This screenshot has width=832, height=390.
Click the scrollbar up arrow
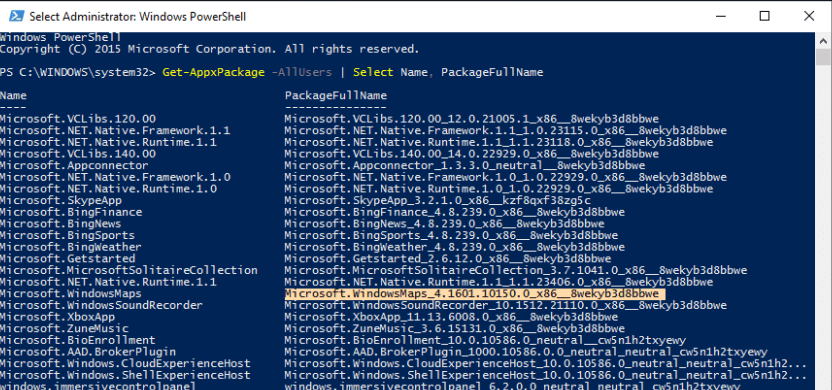(823, 40)
